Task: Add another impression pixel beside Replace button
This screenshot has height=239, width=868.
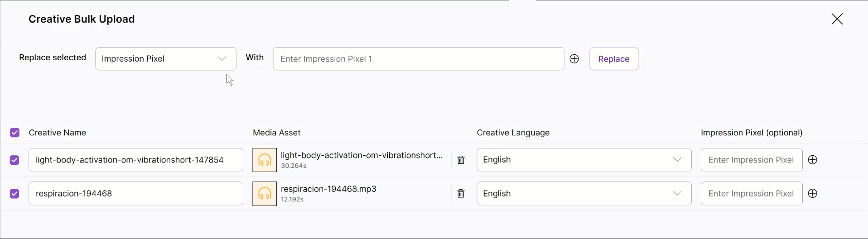Action: tap(574, 59)
